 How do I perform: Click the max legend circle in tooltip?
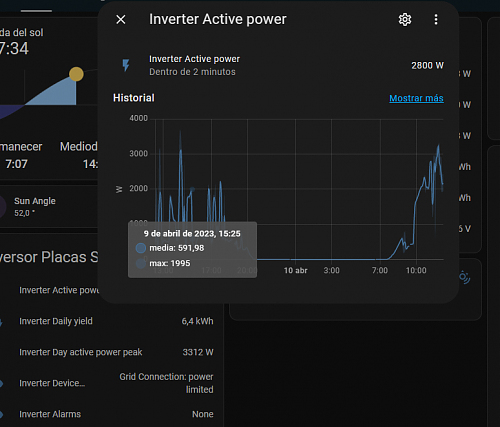[x=141, y=263]
